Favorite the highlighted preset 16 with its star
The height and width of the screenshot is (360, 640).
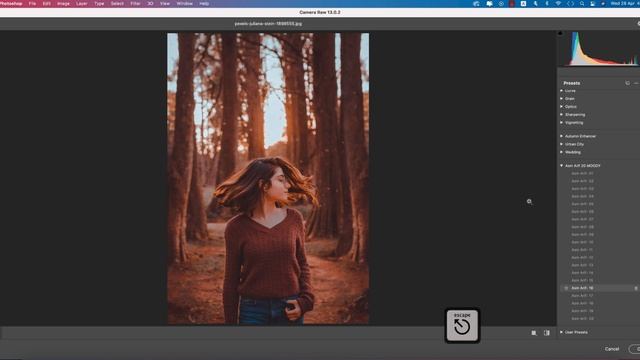(x=566, y=288)
